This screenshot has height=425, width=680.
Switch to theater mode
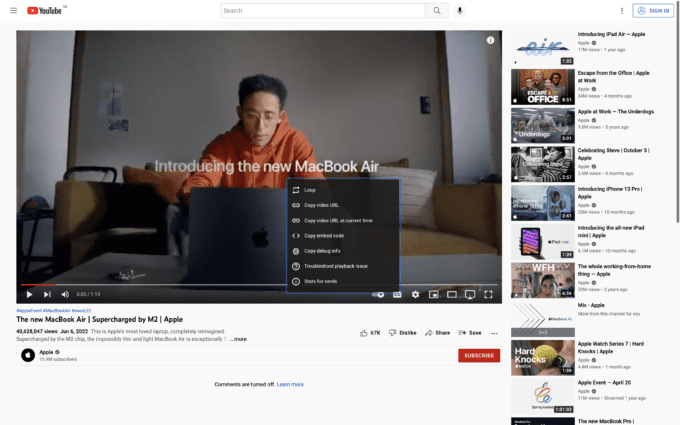coord(451,294)
